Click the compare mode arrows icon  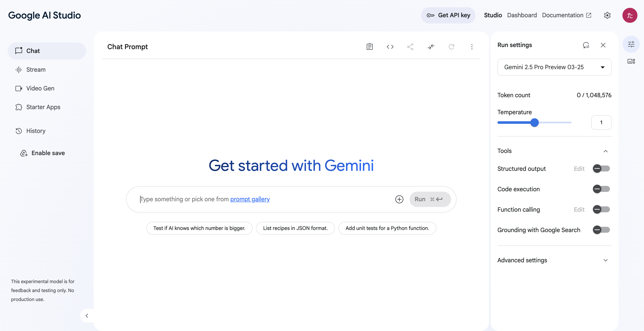point(431,47)
